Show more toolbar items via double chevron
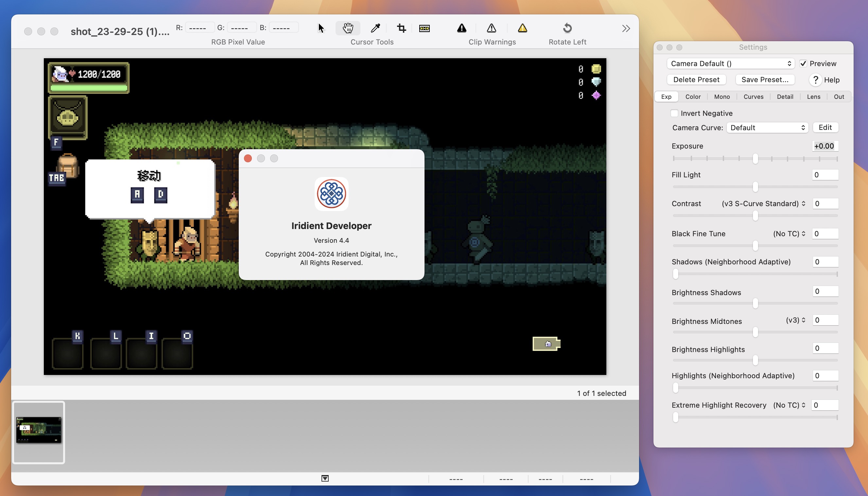The width and height of the screenshot is (868, 496). [x=626, y=28]
